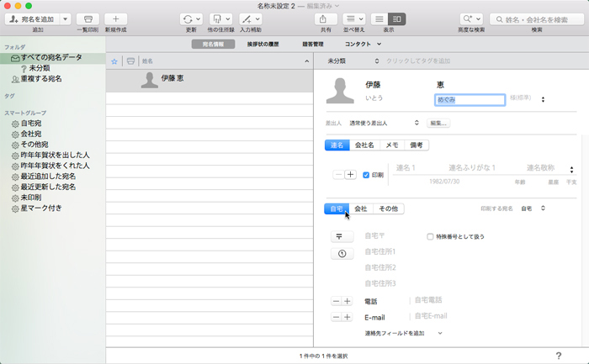This screenshot has width=589, height=364.
Task: Click the 編集... button
Action: tap(438, 123)
